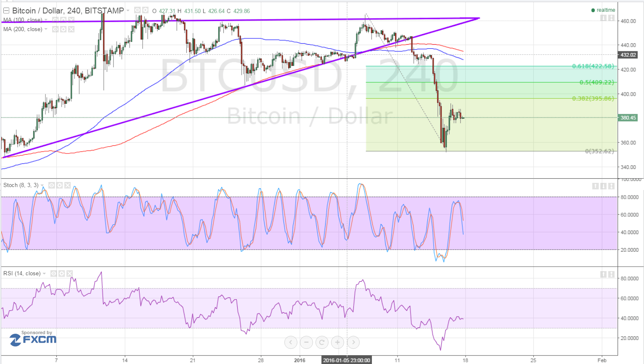
Task: Collapse the Bitcoin / Dollar legend box
Action: point(6,11)
